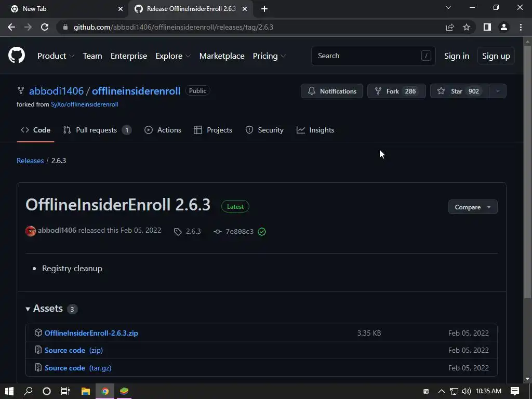Open the 2.6.3 tag link with tag icon

pyautogui.click(x=187, y=231)
